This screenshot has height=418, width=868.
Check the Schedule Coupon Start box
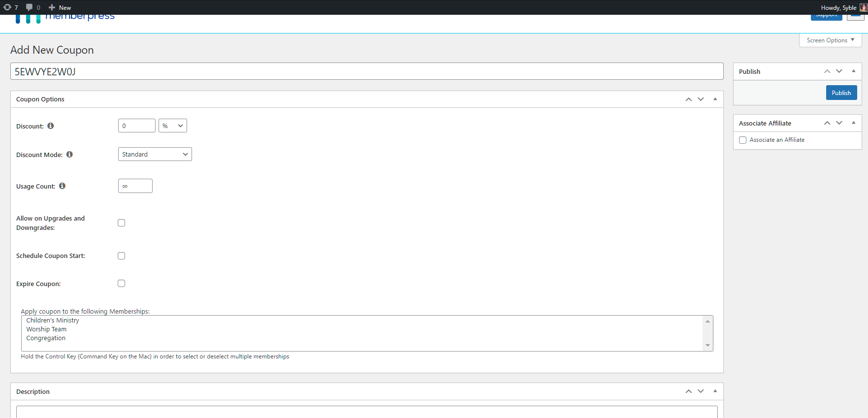(122, 256)
